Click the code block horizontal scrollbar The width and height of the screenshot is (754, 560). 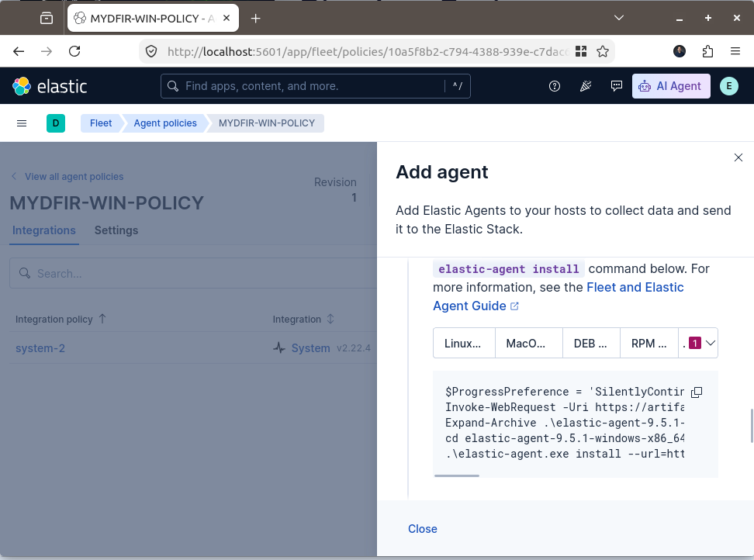(x=456, y=476)
